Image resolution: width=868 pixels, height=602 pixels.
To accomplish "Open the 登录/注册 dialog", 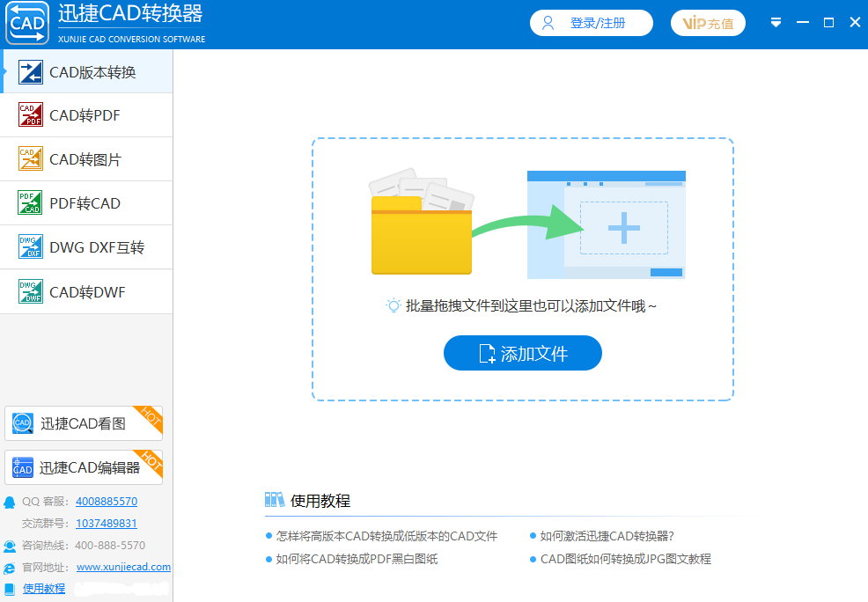I will pyautogui.click(x=591, y=23).
